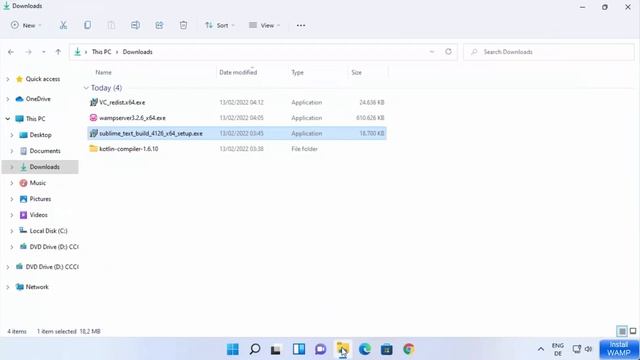Collapse the This PC tree node
This screenshot has height=360, width=640.
click(x=8, y=119)
